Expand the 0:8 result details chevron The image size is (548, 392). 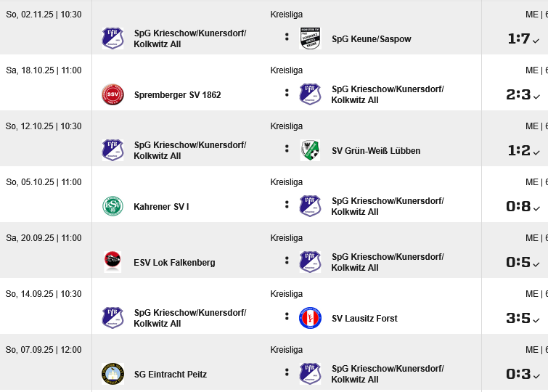click(537, 208)
